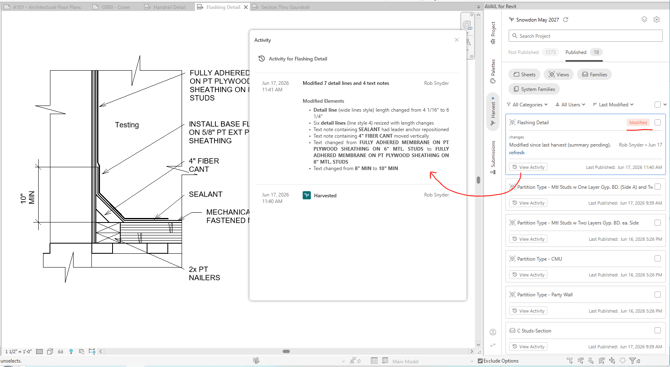Viewport: 670px width, 367px height.
Task: Click View Activity for Partition Type - CMU
Action: pos(528,275)
